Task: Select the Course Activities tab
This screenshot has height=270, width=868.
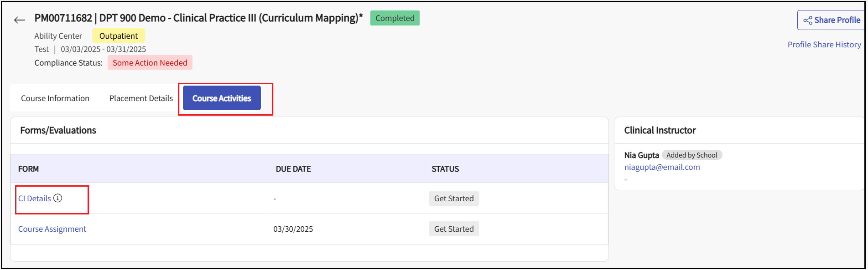Action: pyautogui.click(x=222, y=98)
